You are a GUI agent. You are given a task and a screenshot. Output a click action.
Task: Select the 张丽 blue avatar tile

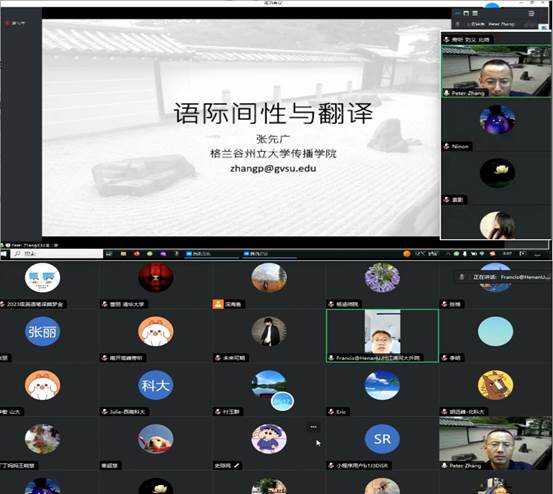click(x=42, y=331)
